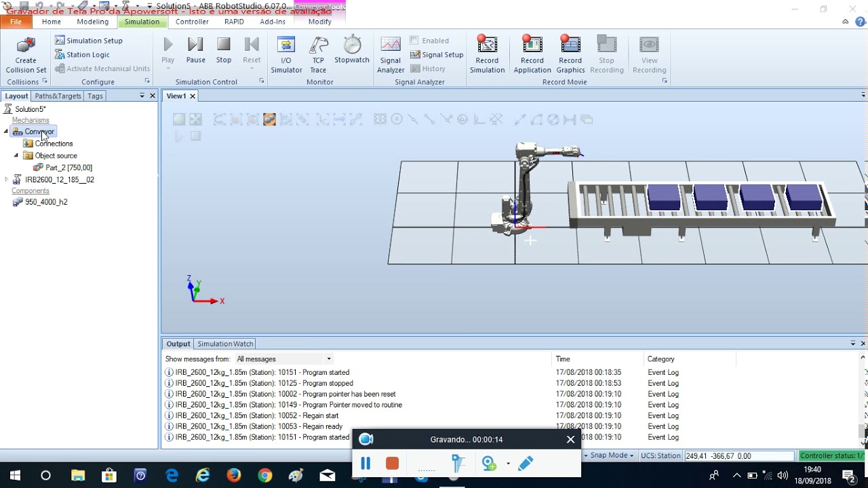Screen dimensions: 868x488
Task: Pause the Apowersoft screen recording
Action: coord(366,464)
